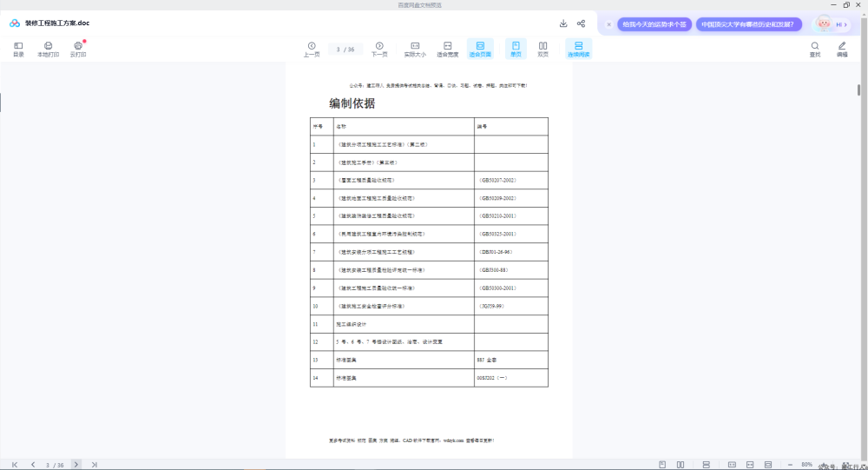The image size is (868, 470).
Task: Open the 目录 (table of contents) panel
Action: [18, 50]
